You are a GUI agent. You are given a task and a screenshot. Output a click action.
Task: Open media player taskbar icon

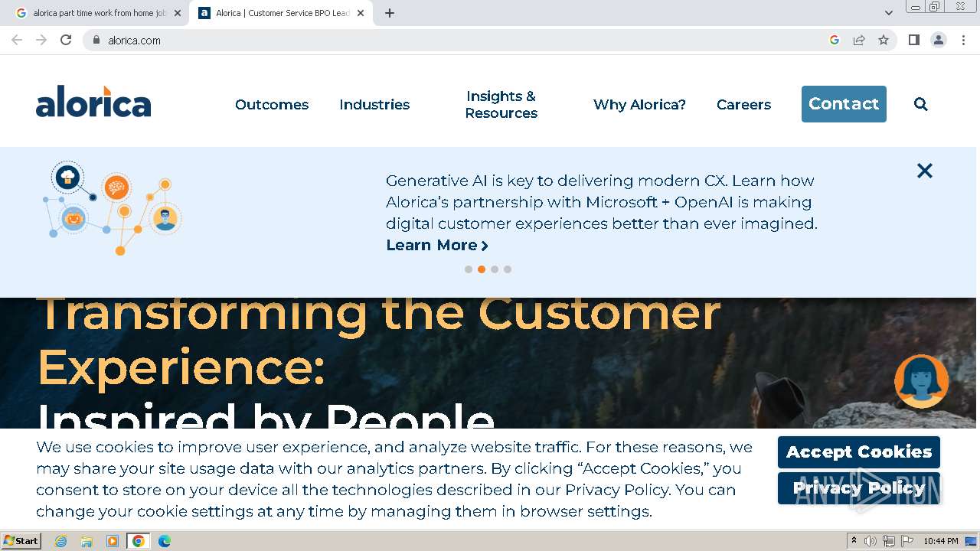coord(113,541)
